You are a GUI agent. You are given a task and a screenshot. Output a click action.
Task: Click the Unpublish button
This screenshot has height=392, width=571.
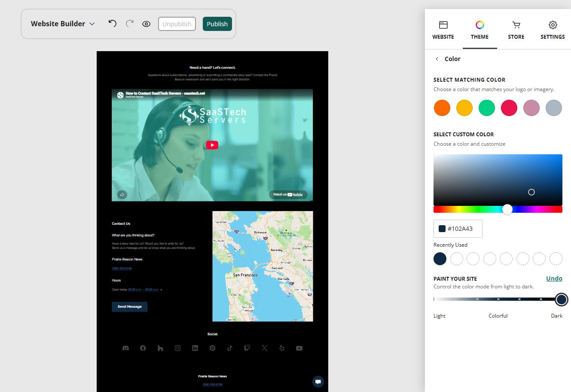pyautogui.click(x=177, y=24)
